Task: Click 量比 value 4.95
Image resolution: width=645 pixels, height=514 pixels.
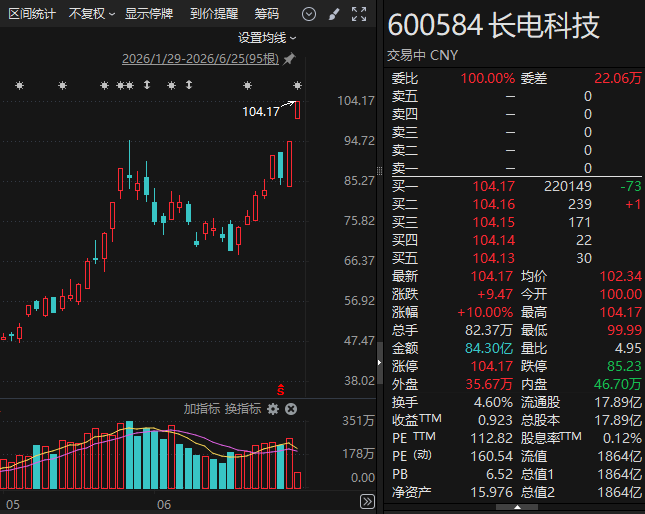Action: (x=628, y=348)
